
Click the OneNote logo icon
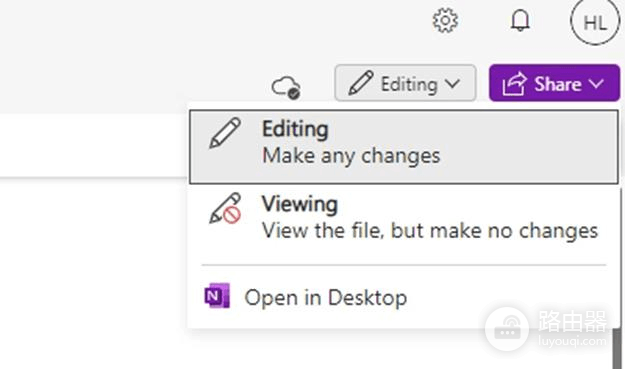[x=217, y=296]
